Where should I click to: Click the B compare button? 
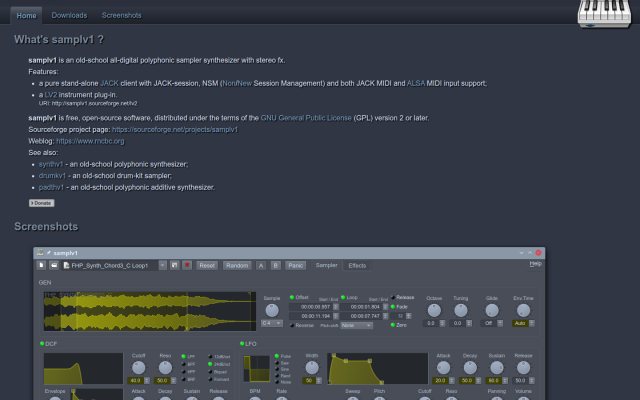pyautogui.click(x=276, y=265)
